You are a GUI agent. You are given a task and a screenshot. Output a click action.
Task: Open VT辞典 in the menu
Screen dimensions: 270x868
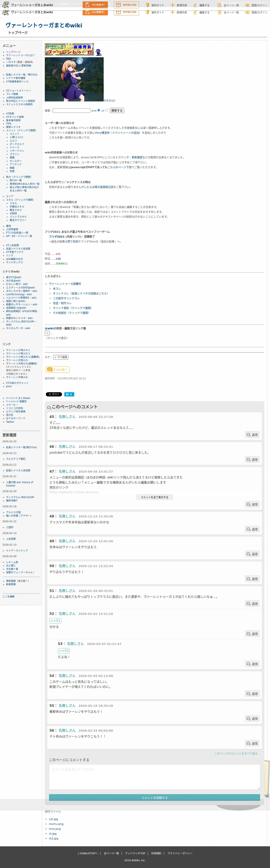pos(10,114)
